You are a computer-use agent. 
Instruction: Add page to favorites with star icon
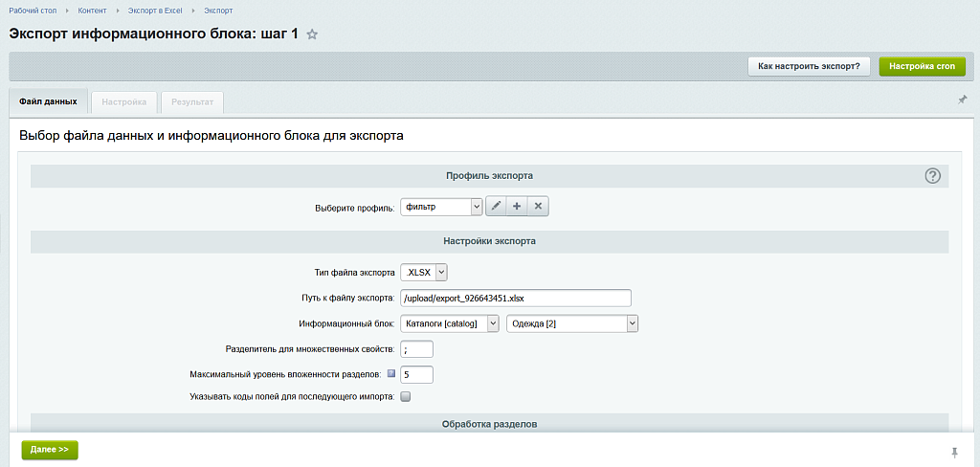point(312,34)
